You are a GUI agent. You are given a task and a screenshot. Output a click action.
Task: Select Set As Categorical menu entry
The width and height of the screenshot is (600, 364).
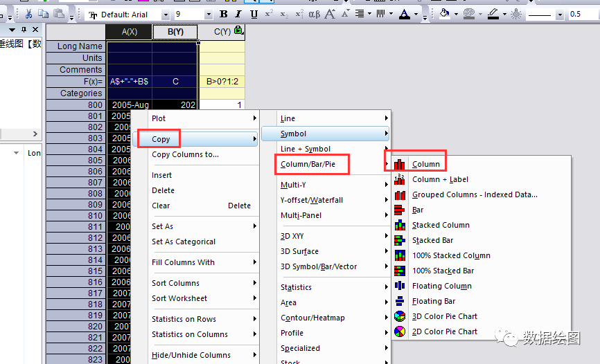tap(184, 242)
